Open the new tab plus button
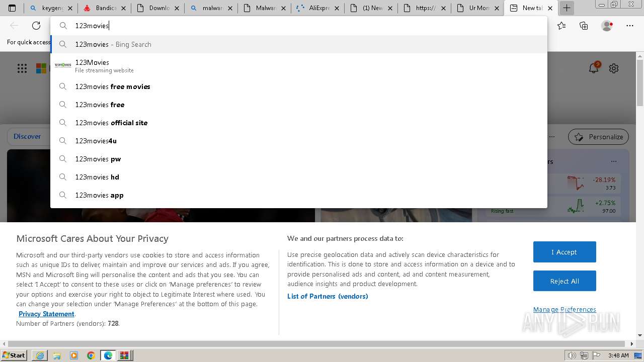 pyautogui.click(x=567, y=8)
